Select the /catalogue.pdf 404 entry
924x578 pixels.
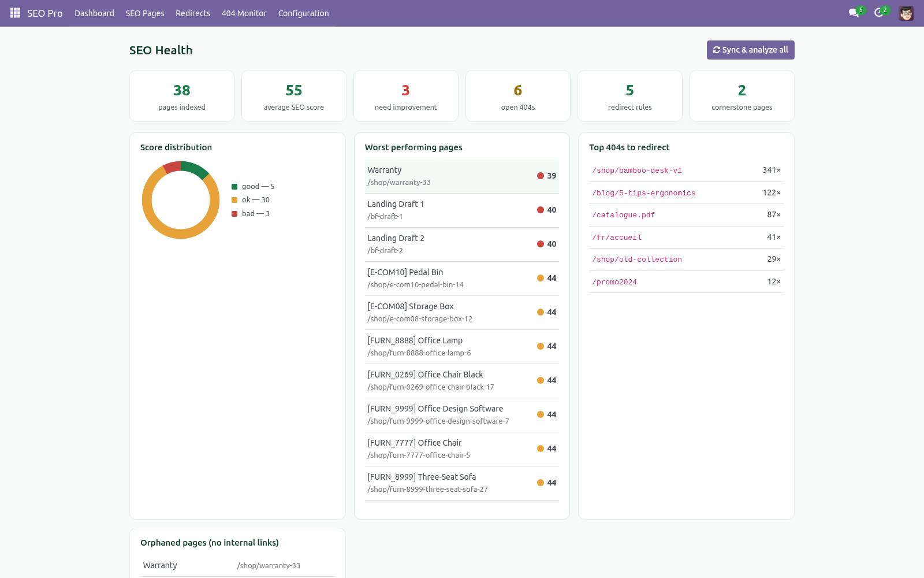[x=686, y=215]
